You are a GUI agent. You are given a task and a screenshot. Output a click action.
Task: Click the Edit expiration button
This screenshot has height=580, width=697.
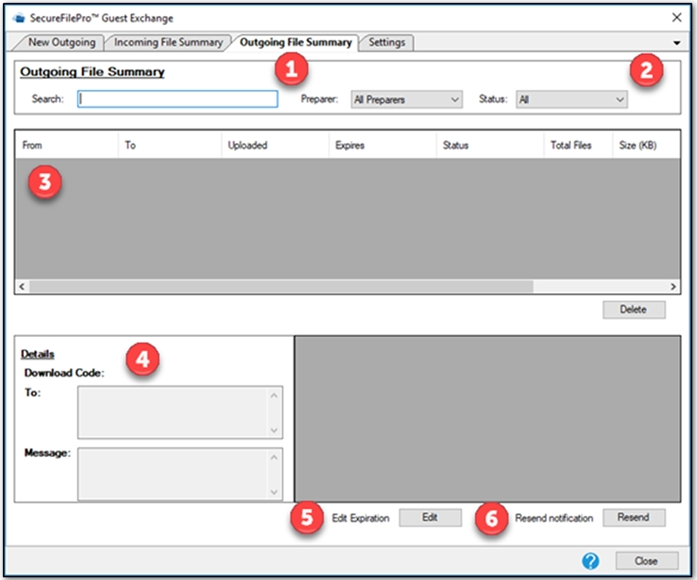(430, 518)
